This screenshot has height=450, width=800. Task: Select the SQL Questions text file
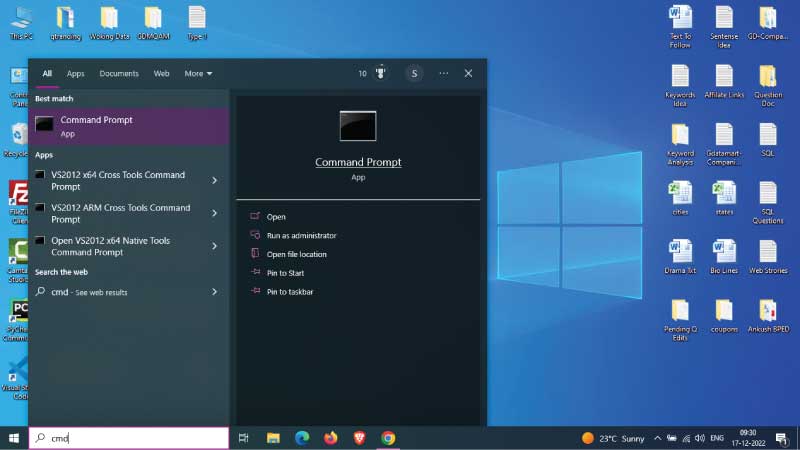point(768,203)
